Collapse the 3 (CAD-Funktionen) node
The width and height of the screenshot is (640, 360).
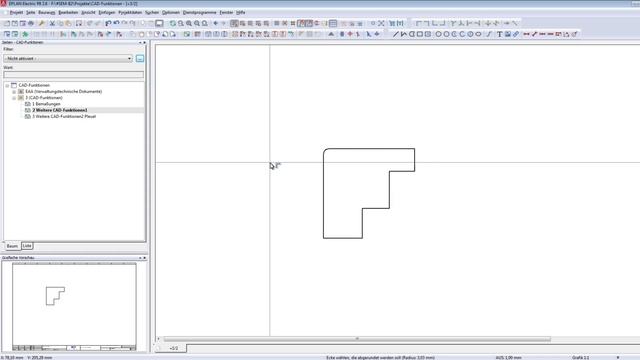(x=14, y=98)
